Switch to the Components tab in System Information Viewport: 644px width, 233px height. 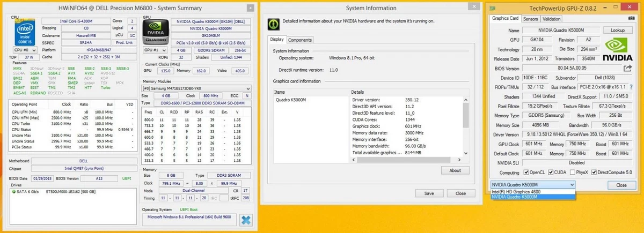pyautogui.click(x=300, y=40)
